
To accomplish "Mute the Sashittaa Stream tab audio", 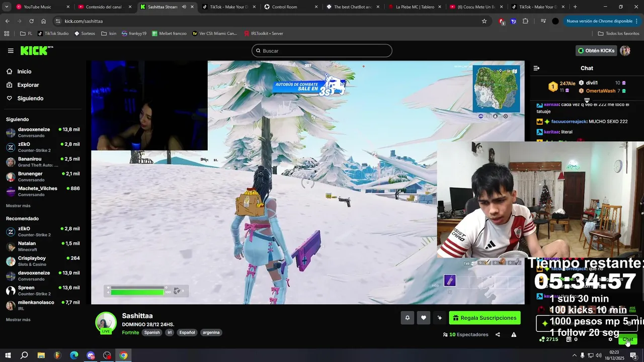I will [x=184, y=7].
